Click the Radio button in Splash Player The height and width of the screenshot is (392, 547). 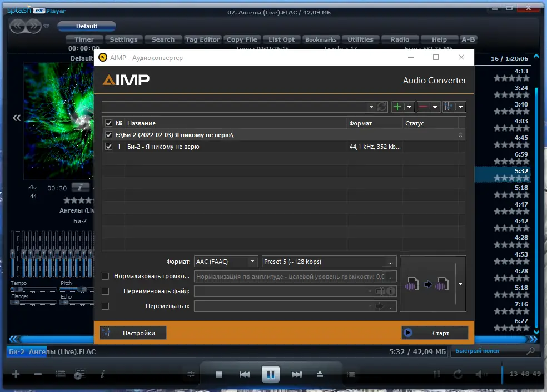tap(400, 39)
